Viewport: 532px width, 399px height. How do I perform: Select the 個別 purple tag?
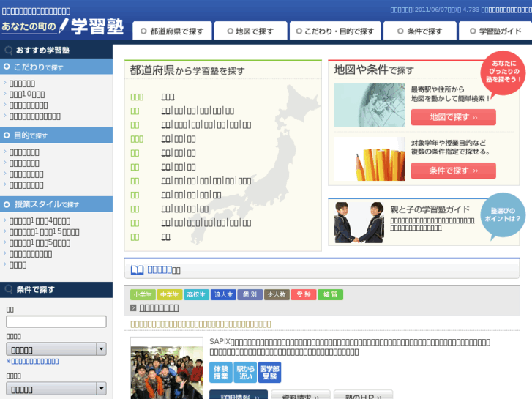click(x=250, y=294)
